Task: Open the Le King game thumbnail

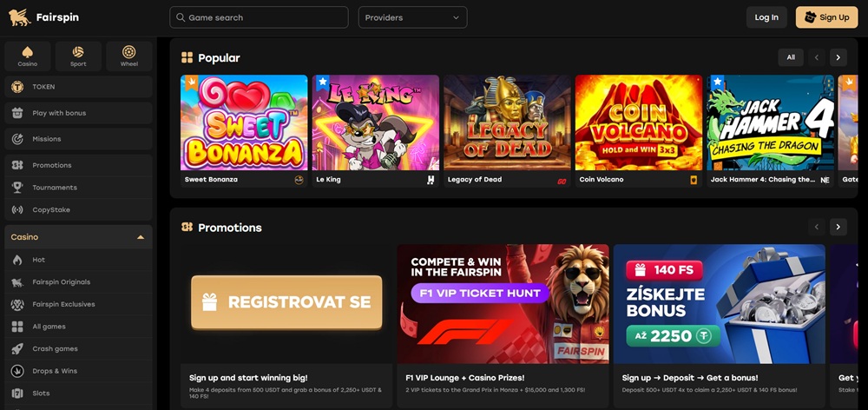Action: click(376, 122)
